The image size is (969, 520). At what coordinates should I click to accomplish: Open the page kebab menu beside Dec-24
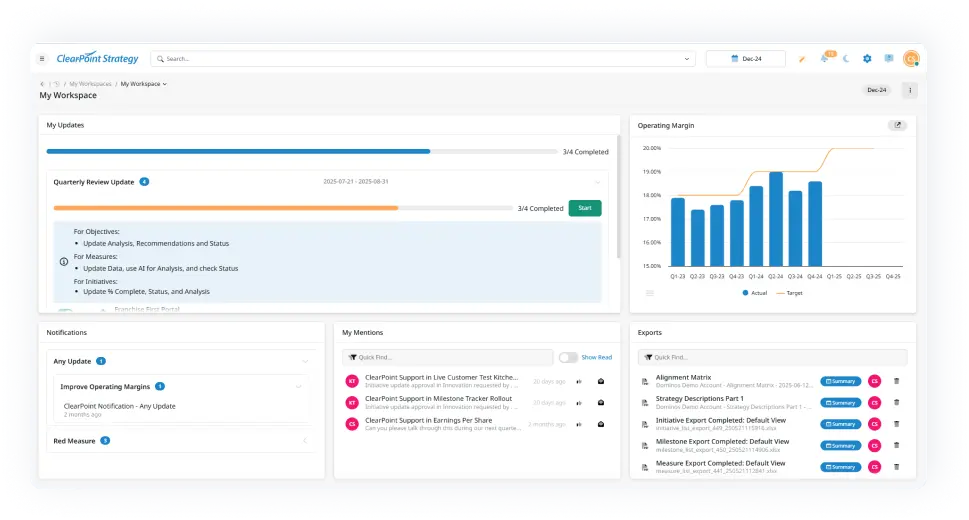[x=910, y=90]
